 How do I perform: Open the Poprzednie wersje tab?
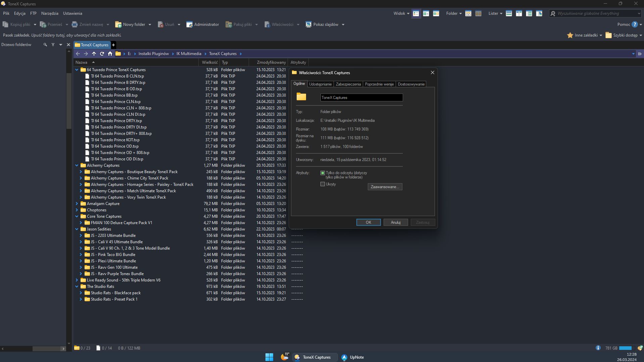coord(379,84)
